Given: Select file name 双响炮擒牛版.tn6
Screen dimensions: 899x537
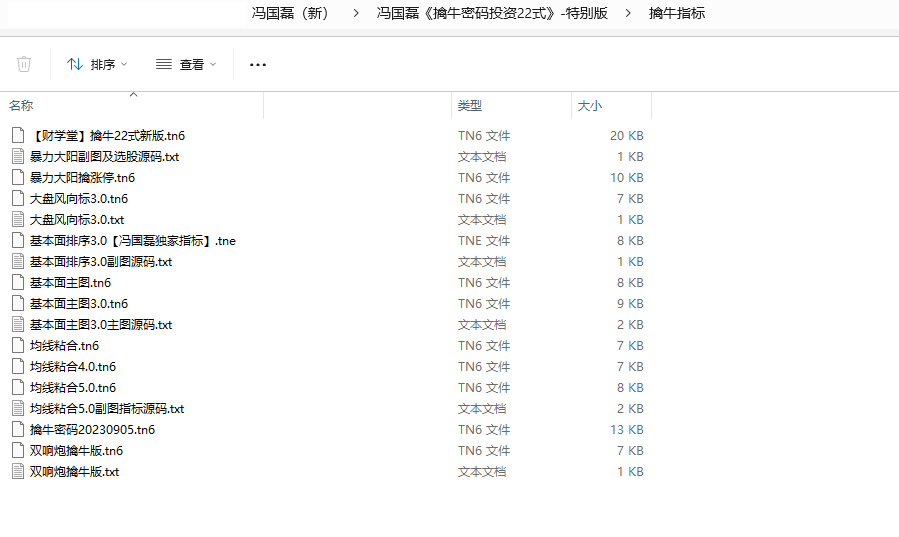Looking at the screenshot, I should coord(76,451).
